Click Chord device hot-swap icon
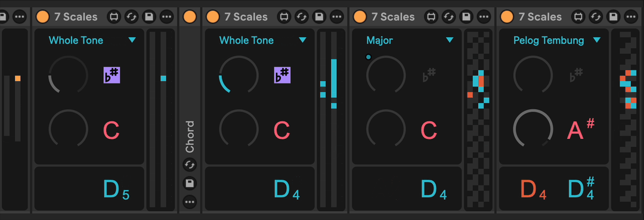644x220 pixels. (190, 165)
